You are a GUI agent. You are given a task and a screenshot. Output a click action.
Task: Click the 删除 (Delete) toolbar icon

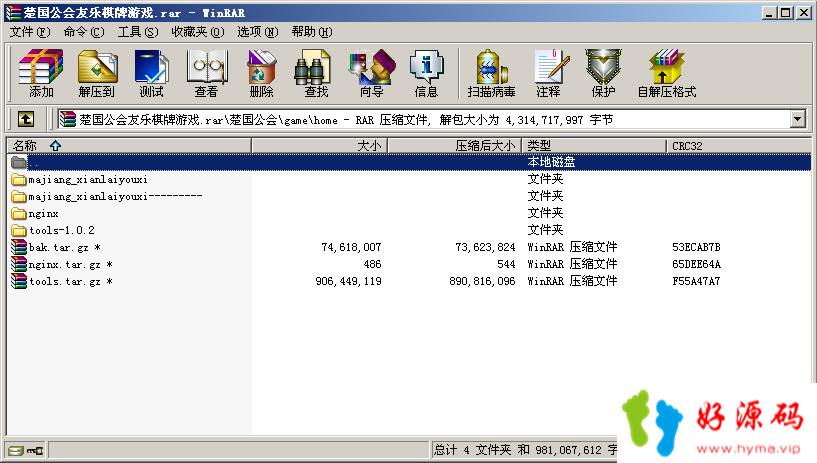click(261, 73)
